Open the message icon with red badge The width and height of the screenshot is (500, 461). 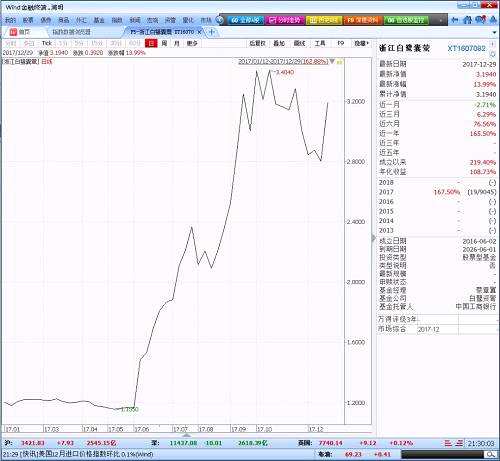pos(480,20)
